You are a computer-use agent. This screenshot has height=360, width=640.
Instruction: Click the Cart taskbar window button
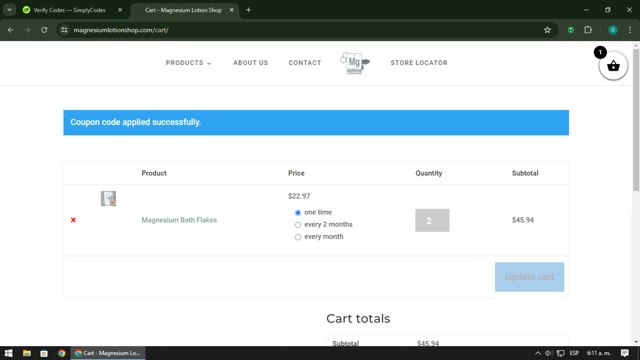point(108,353)
